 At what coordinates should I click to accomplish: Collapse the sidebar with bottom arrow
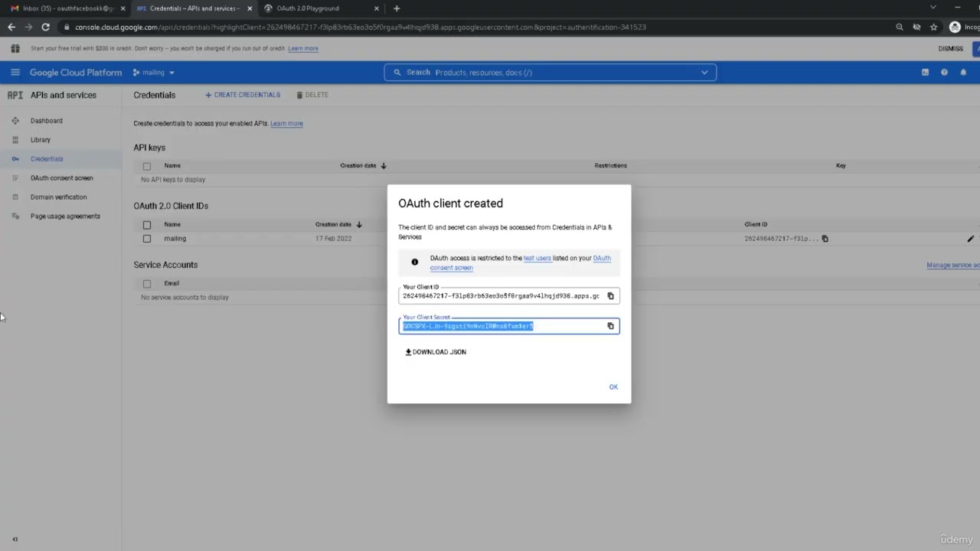click(x=15, y=540)
